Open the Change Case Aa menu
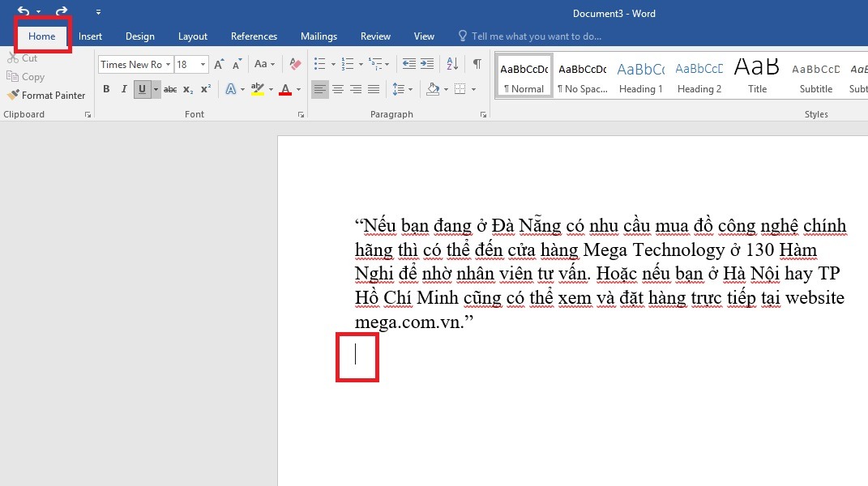Viewport: 868px width, 486px height. (x=264, y=64)
